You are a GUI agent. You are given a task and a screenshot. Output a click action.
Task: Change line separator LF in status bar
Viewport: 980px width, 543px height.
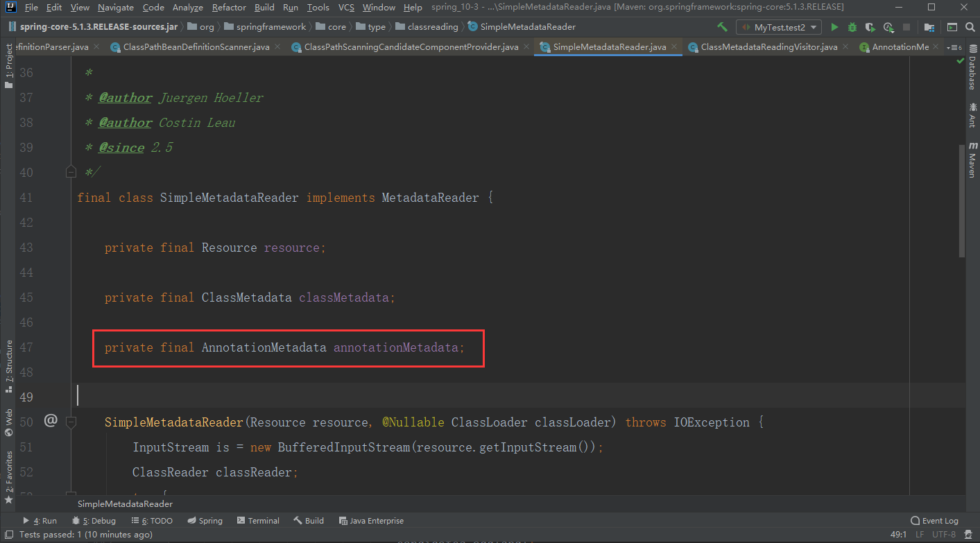(920, 535)
